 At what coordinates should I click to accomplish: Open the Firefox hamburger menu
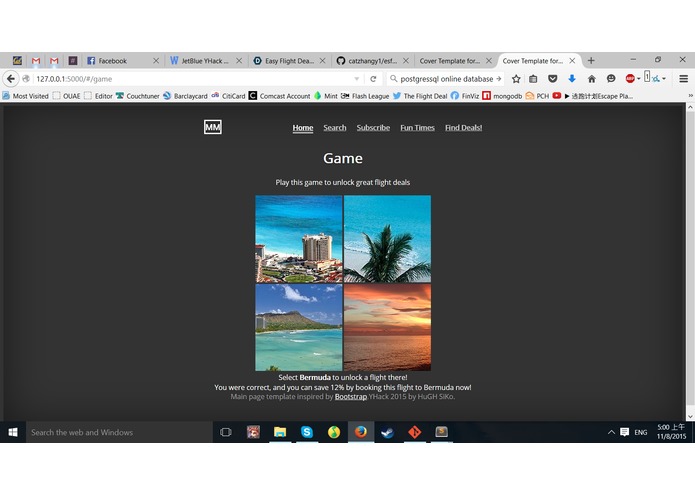click(683, 79)
